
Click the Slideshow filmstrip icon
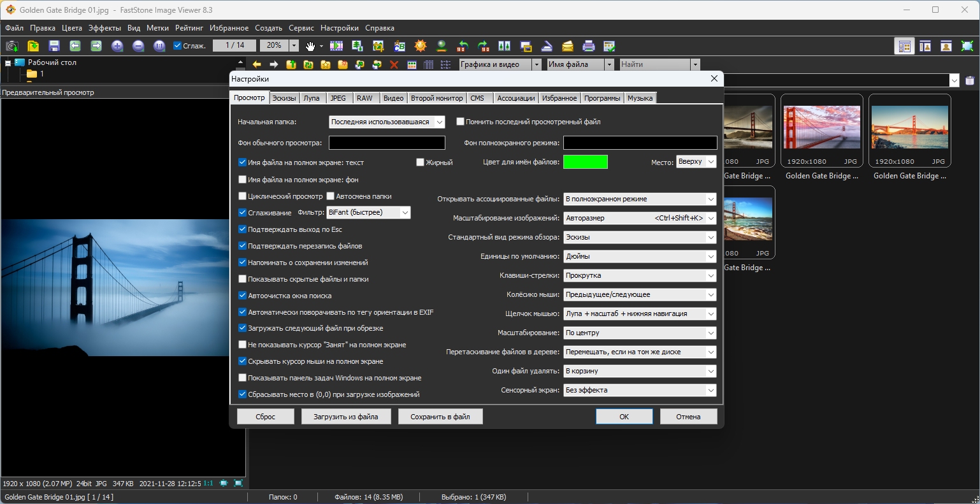click(x=336, y=46)
